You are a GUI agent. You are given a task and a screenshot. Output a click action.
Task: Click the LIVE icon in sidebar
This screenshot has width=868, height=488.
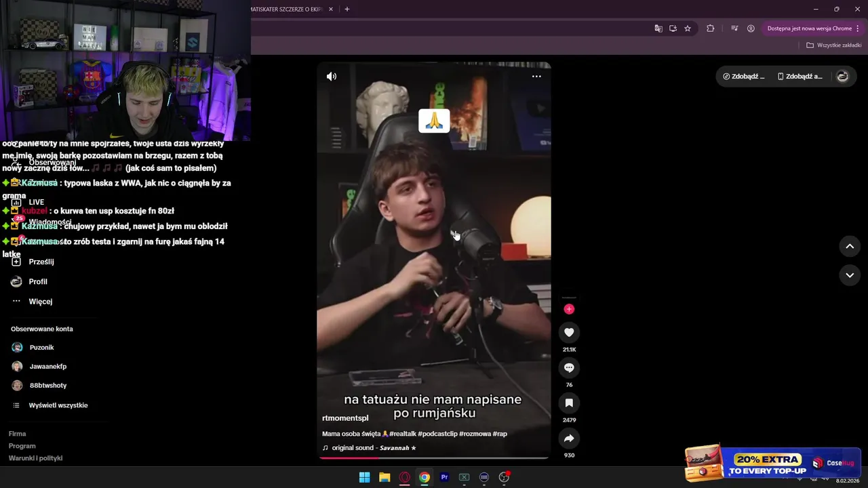pos(16,202)
